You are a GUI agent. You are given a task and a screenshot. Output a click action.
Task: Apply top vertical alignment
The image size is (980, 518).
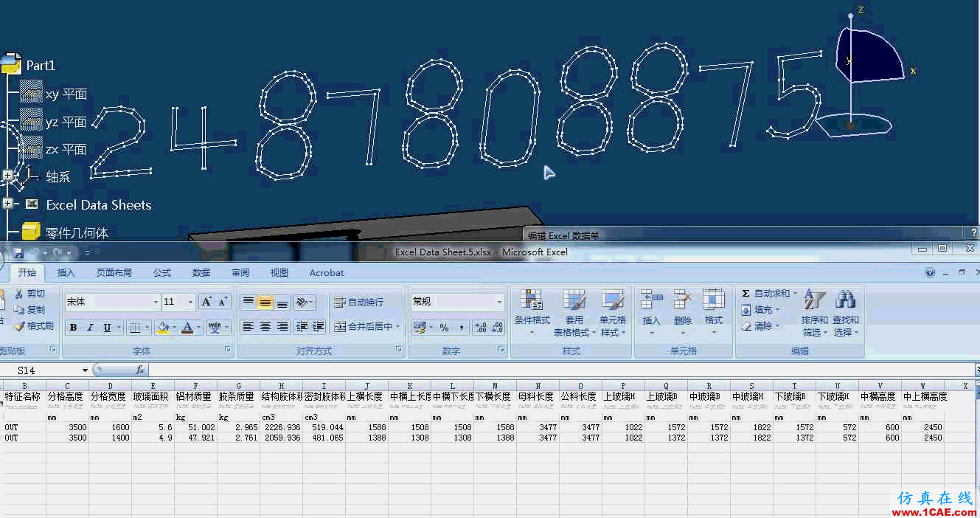tap(249, 302)
